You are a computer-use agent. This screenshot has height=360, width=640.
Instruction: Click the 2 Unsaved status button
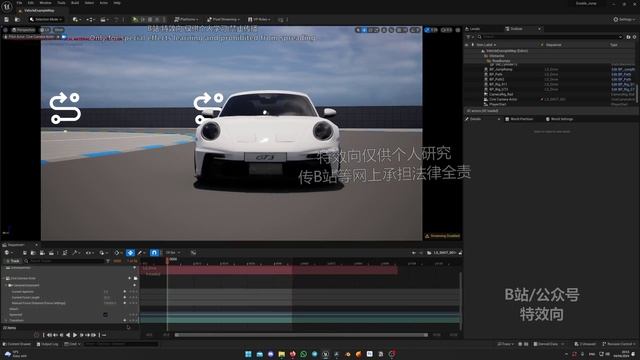pyautogui.click(x=585, y=344)
